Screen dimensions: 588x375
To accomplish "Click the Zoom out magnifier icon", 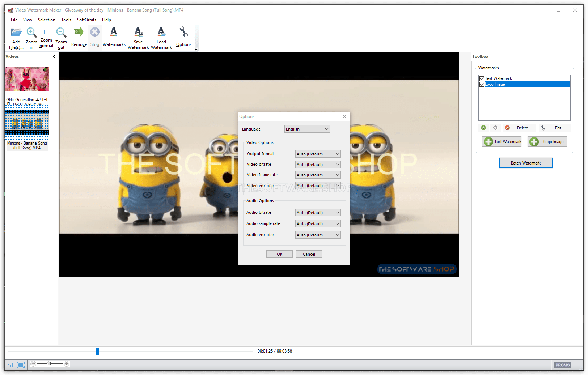I will (x=61, y=33).
